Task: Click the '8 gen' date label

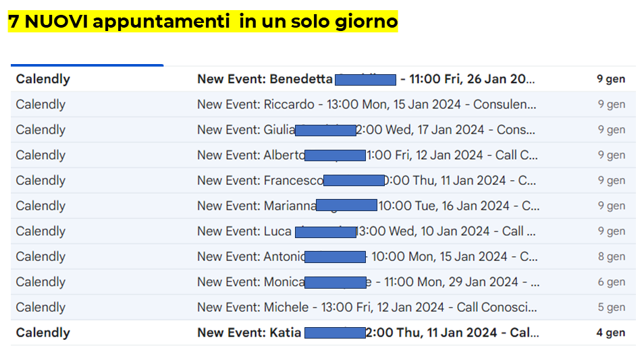Action: pyautogui.click(x=611, y=256)
